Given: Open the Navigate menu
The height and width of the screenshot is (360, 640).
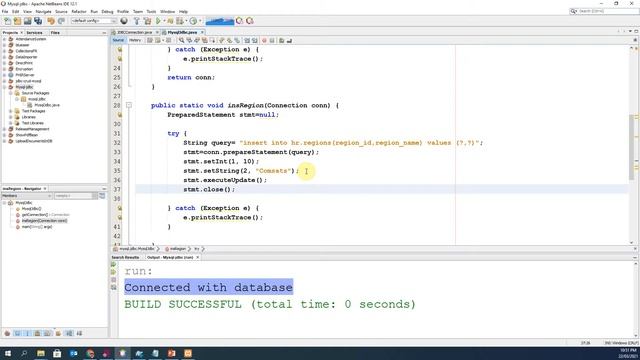Looking at the screenshot, I should (43, 11).
